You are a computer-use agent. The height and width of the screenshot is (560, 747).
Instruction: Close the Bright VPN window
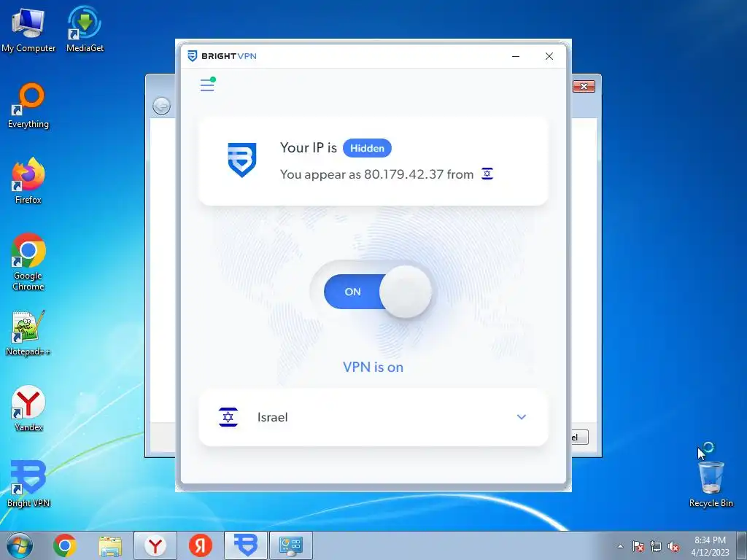[x=549, y=56]
